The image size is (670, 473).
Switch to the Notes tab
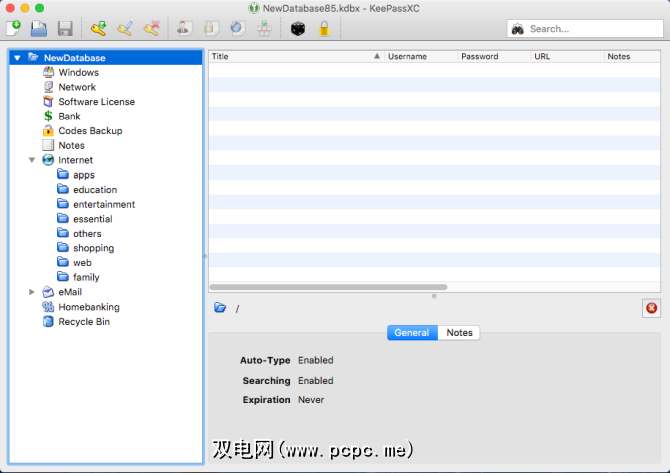(459, 333)
